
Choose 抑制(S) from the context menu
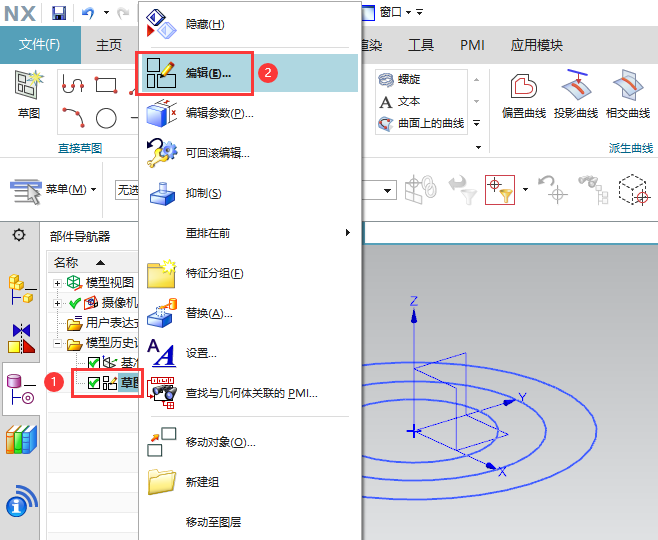pos(250,193)
